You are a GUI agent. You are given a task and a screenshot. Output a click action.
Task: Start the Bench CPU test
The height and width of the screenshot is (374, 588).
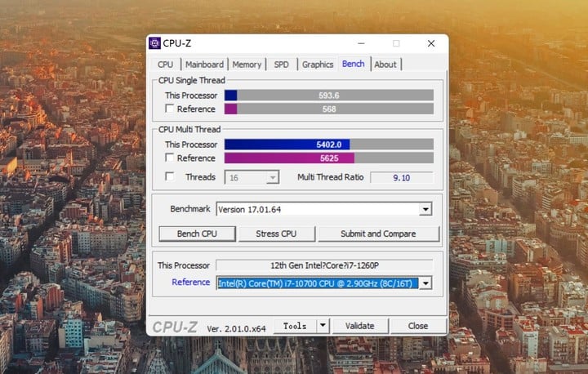point(197,234)
